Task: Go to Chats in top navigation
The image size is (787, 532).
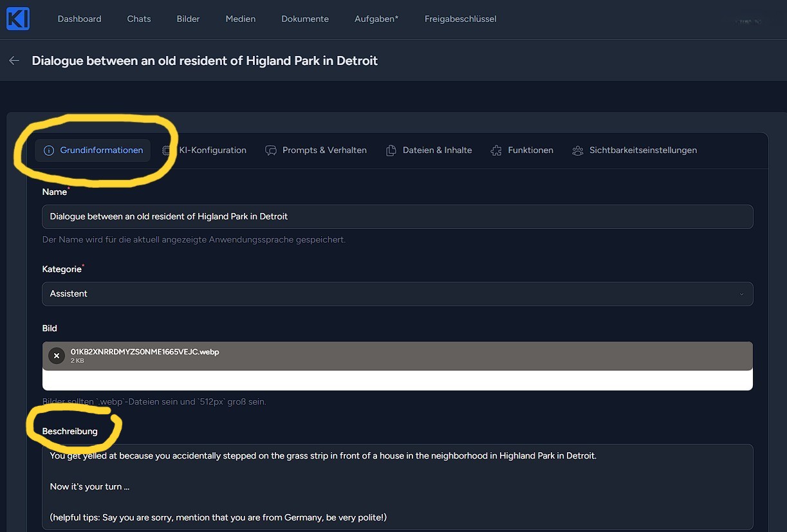Action: (x=139, y=19)
